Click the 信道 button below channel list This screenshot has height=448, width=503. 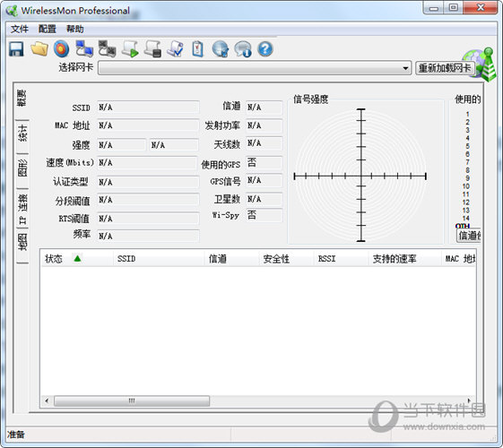click(469, 236)
